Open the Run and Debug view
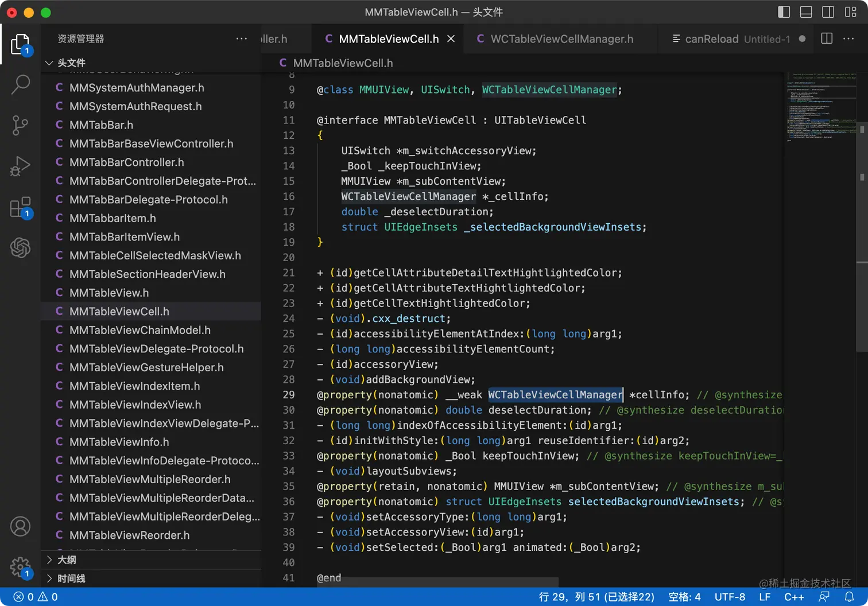Viewport: 868px width, 606px height. pyautogui.click(x=21, y=166)
